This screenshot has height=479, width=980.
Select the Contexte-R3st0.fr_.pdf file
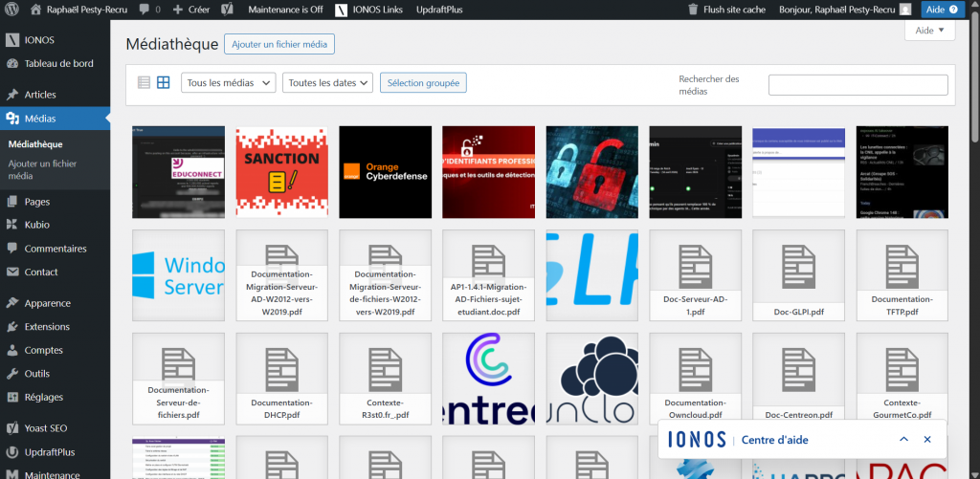(x=385, y=379)
